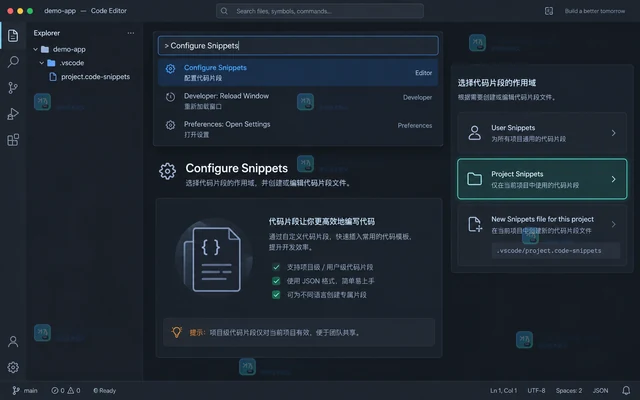Toggle the 支持项目级 / 用户级代码片段 checkbox
Screen dimensions: 640x400
click(x=276, y=267)
